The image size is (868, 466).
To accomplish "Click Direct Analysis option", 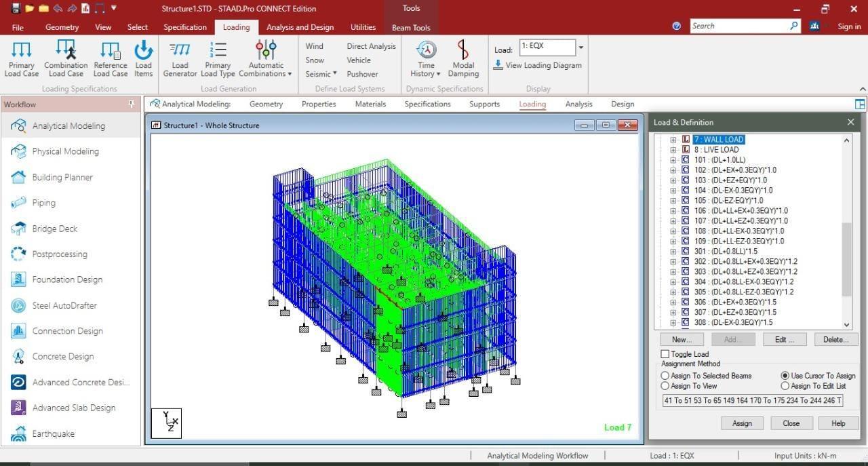I will [371, 46].
